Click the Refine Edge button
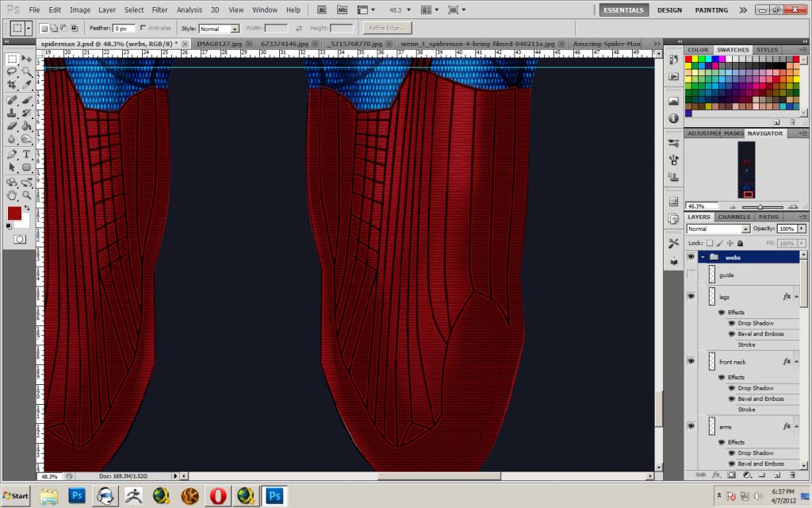This screenshot has height=508, width=812. tap(387, 28)
